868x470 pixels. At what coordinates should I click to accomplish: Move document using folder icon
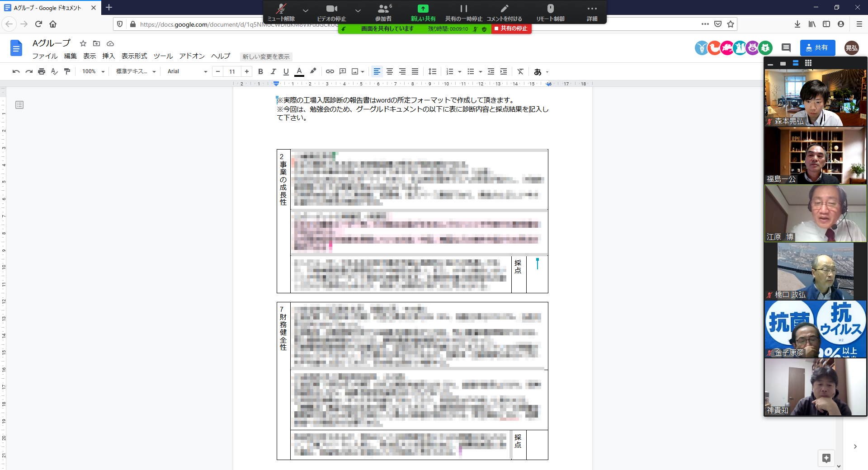tap(96, 43)
